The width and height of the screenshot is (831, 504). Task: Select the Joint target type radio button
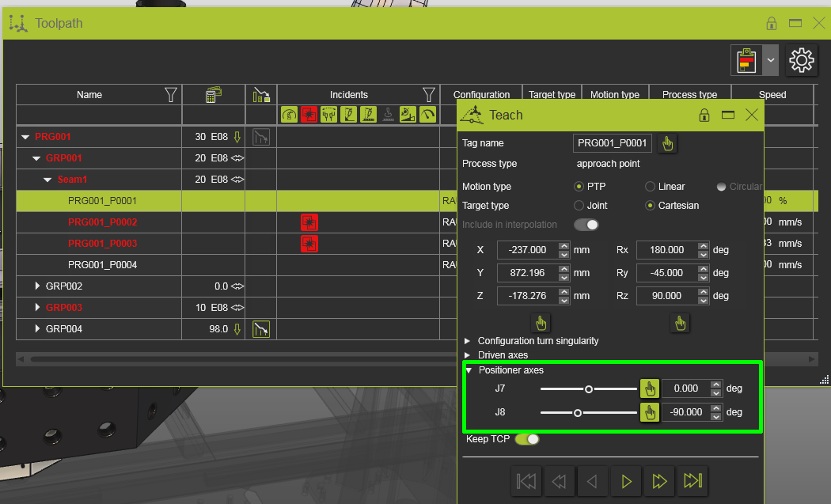pyautogui.click(x=579, y=206)
